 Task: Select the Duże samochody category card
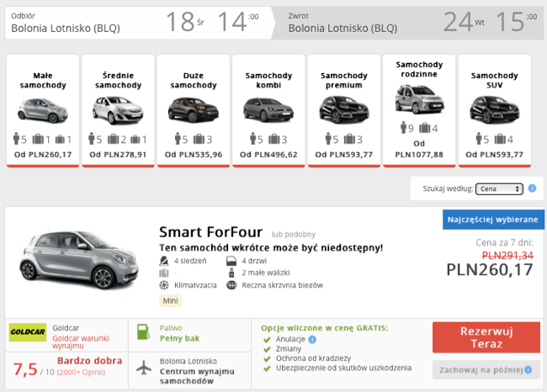[x=194, y=111]
